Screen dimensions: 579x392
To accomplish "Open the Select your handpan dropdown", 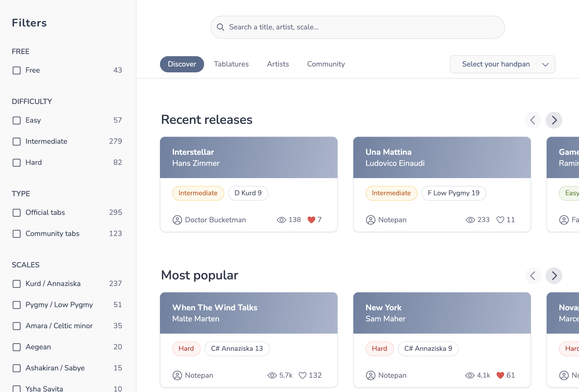I will [502, 64].
